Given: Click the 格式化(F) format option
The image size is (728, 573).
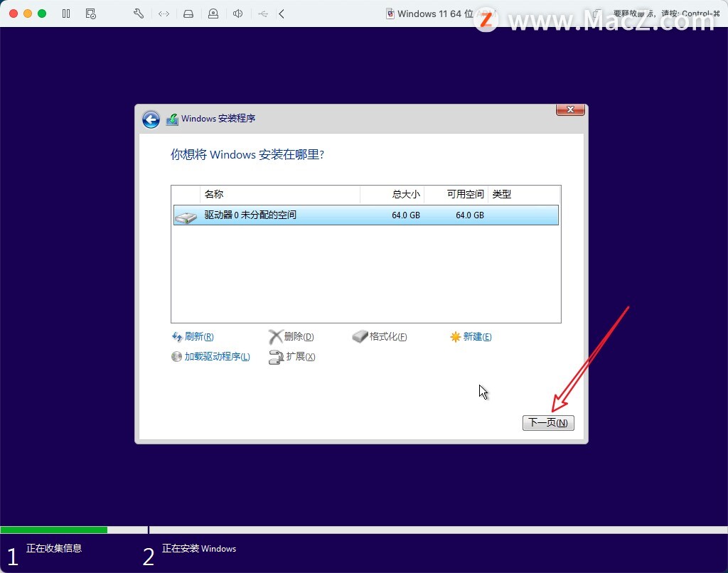Looking at the screenshot, I should tap(380, 337).
